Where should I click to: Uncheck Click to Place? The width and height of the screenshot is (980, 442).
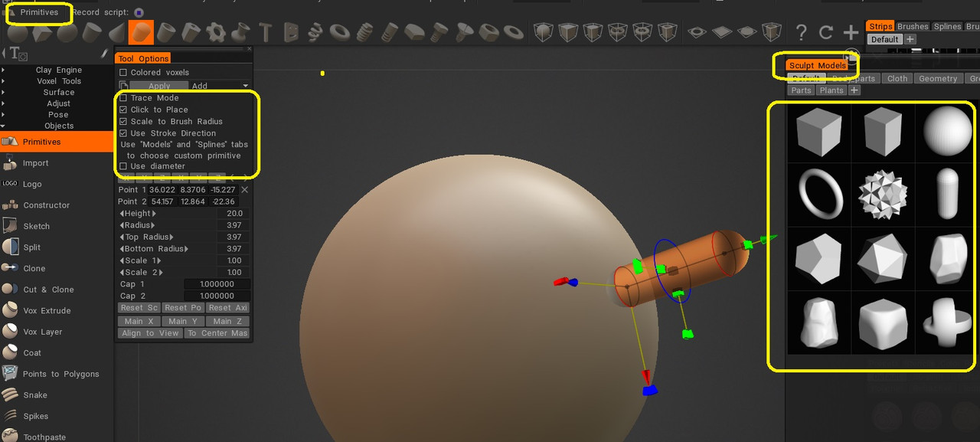(123, 110)
